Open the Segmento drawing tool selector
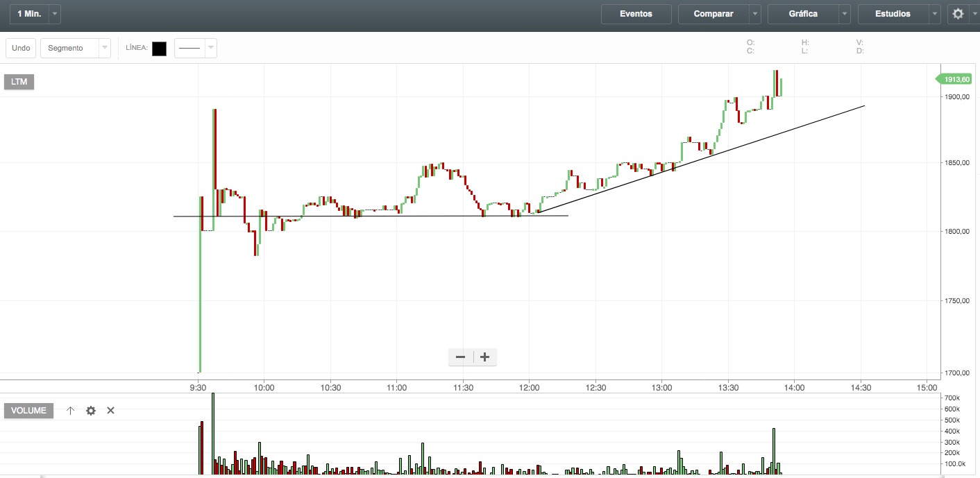 (x=76, y=48)
